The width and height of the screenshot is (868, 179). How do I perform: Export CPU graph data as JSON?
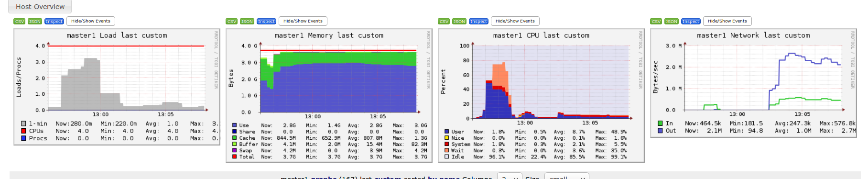point(459,22)
